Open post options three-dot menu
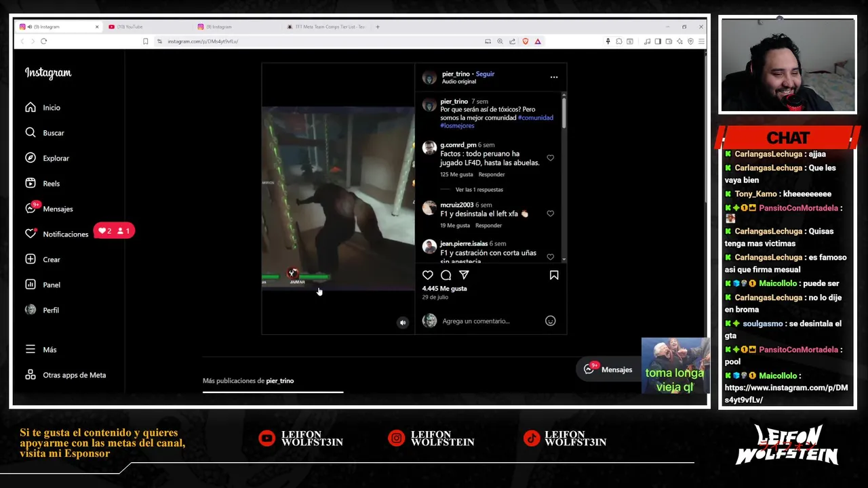The height and width of the screenshot is (488, 868). pyautogui.click(x=554, y=77)
